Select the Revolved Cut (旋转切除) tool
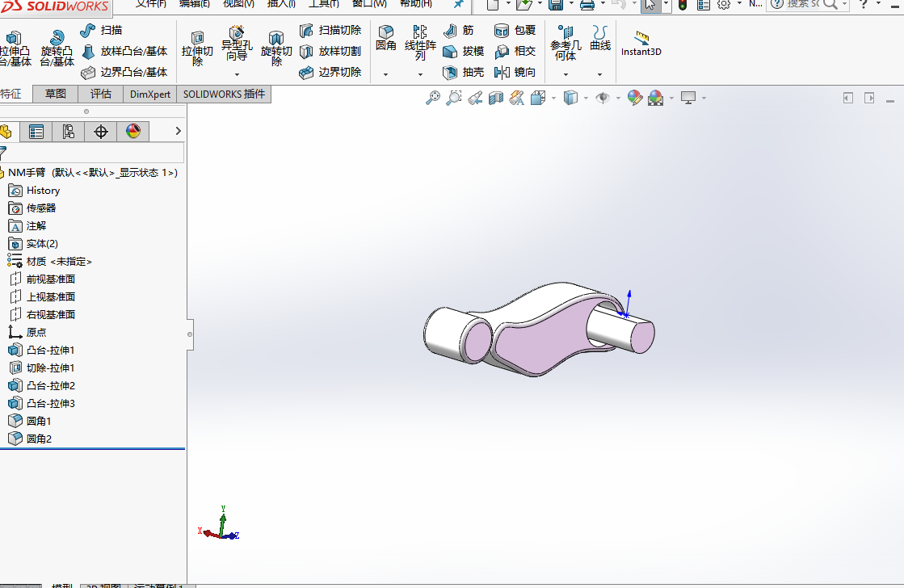Screen dimensions: 904x588 tap(276, 48)
